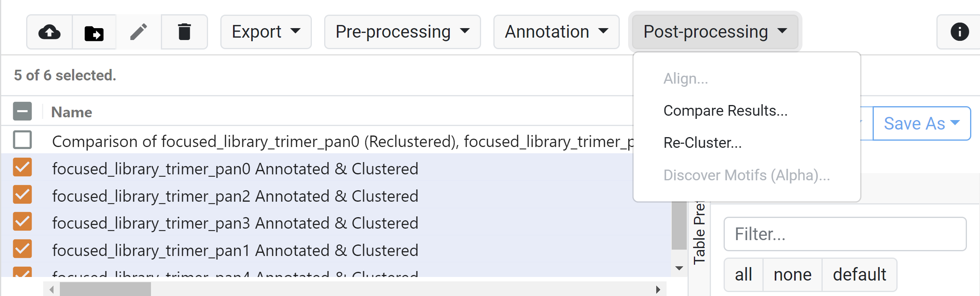Viewport: 980px width, 296px height.
Task: Click the horizontal scroll right arrow
Action: pyautogui.click(x=658, y=290)
